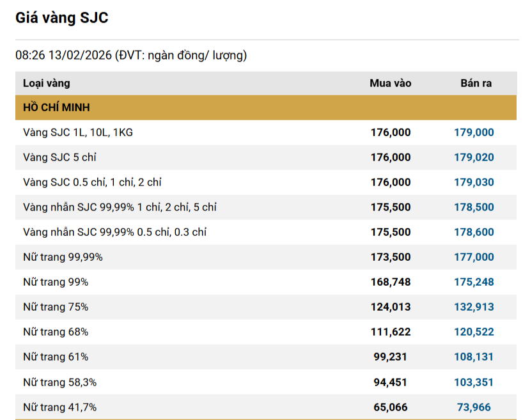
Task: Click the 'Mua vào' column header
Action: click(391, 83)
